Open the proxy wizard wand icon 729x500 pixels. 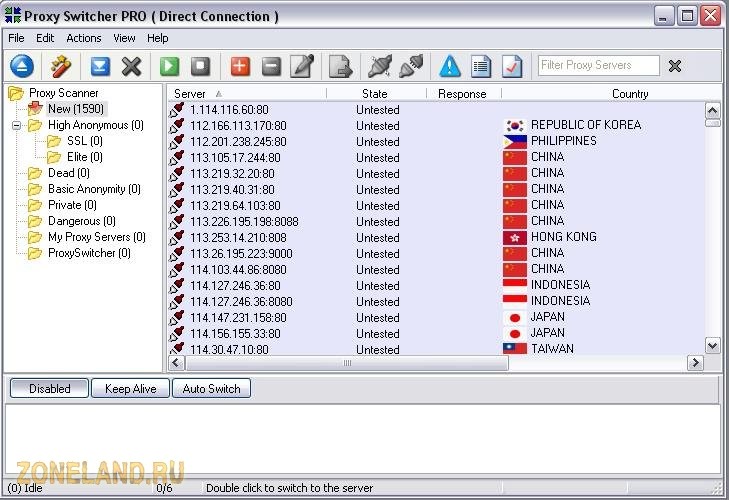(60, 66)
